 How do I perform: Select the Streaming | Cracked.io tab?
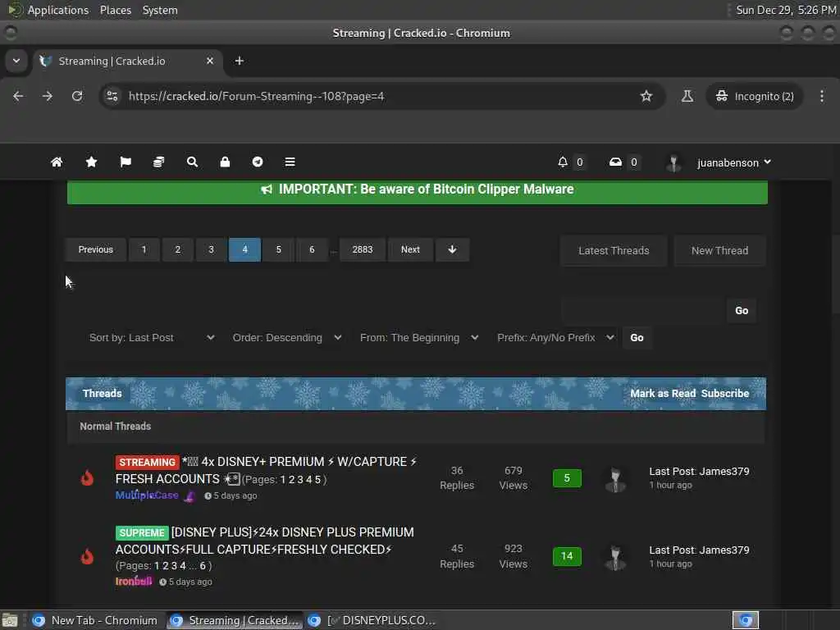pos(127,61)
